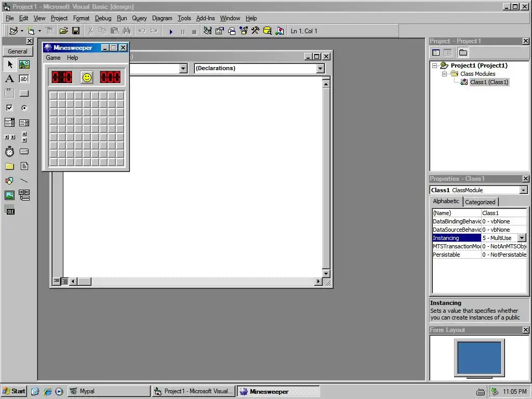Select the ListBox control in the toolbox
This screenshot has height=399, width=532.
(x=24, y=123)
